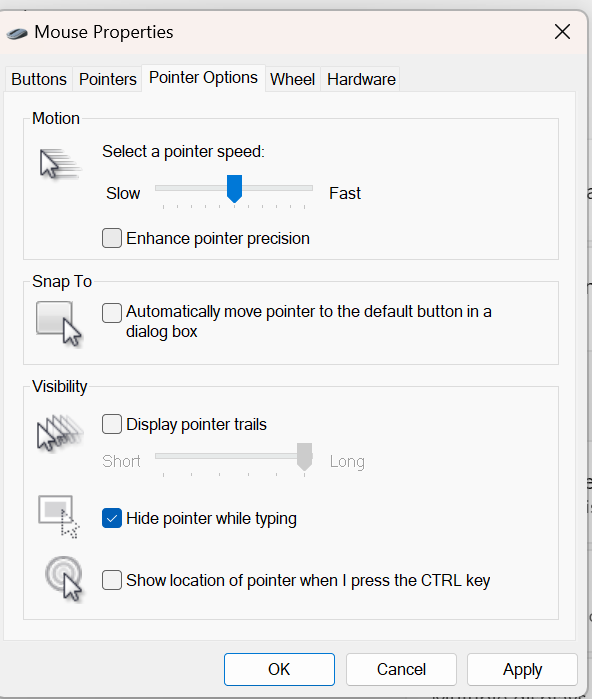The height and width of the screenshot is (699, 592).
Task: Select the Hardware tab
Action: coord(361,79)
